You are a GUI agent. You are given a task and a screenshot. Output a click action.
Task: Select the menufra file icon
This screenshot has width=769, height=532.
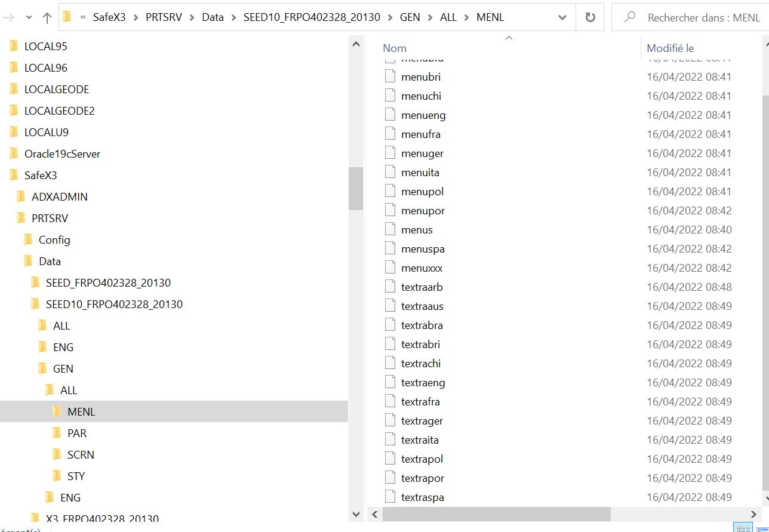click(x=390, y=134)
